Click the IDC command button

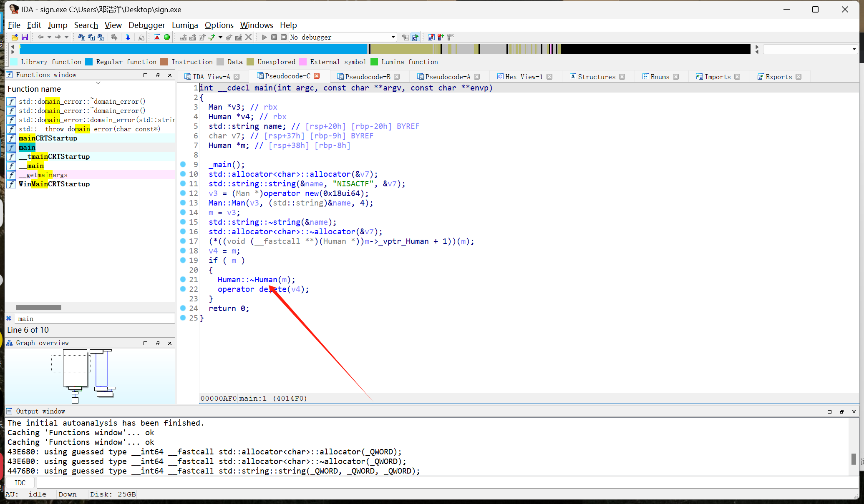(x=20, y=483)
